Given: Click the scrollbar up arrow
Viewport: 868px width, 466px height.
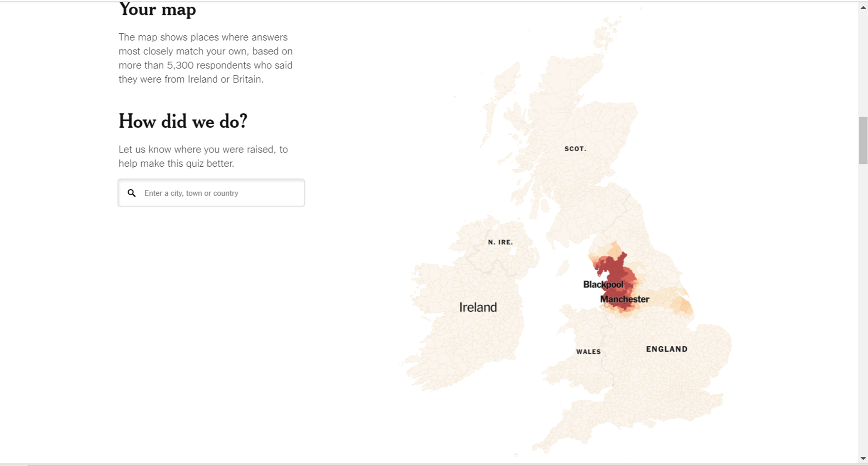Looking at the screenshot, I should [x=863, y=7].
